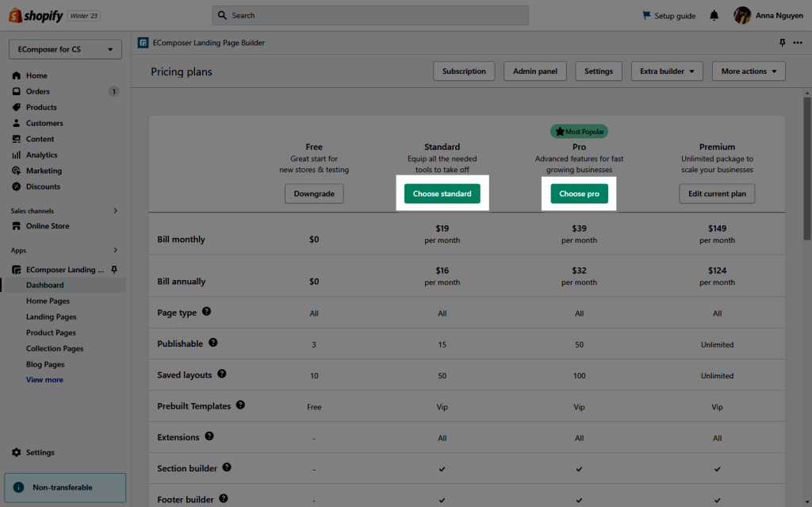Open Blog Pages in sidebar
The image size is (812, 507).
[45, 364]
